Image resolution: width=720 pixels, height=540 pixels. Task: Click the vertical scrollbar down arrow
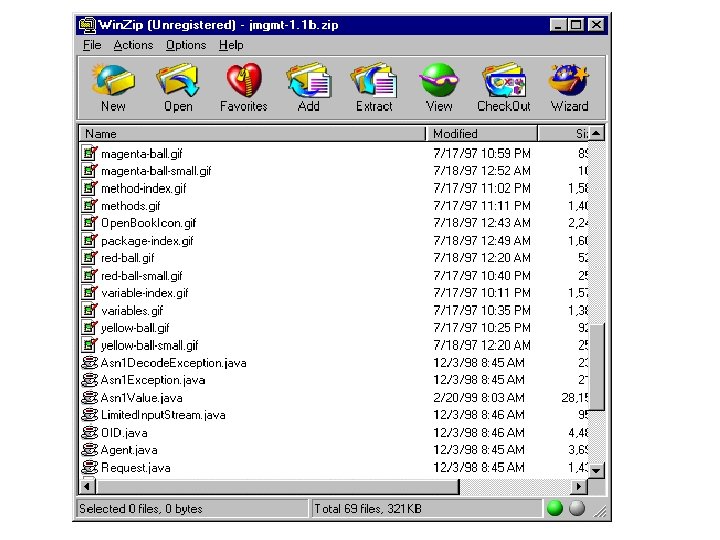click(x=596, y=470)
